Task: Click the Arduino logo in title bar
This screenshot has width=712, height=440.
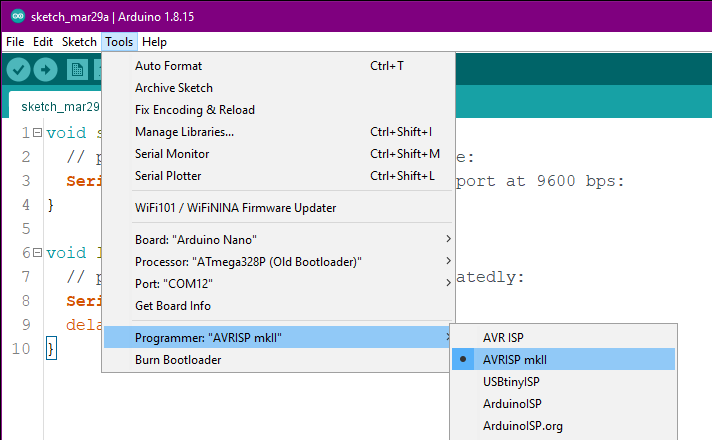Action: pyautogui.click(x=16, y=16)
